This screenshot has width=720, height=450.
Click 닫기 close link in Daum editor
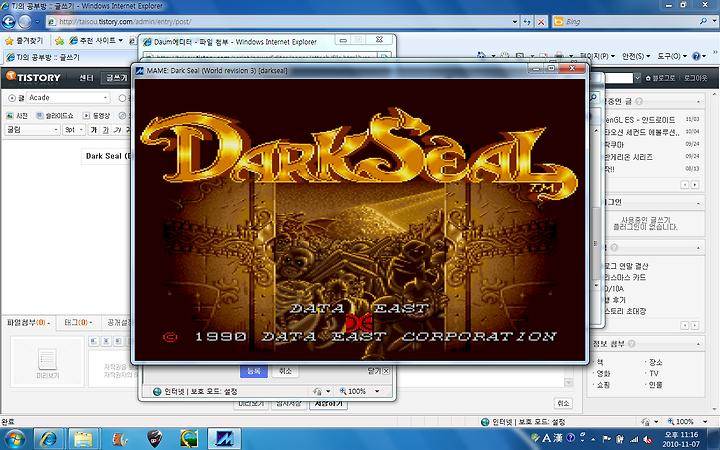(x=378, y=371)
